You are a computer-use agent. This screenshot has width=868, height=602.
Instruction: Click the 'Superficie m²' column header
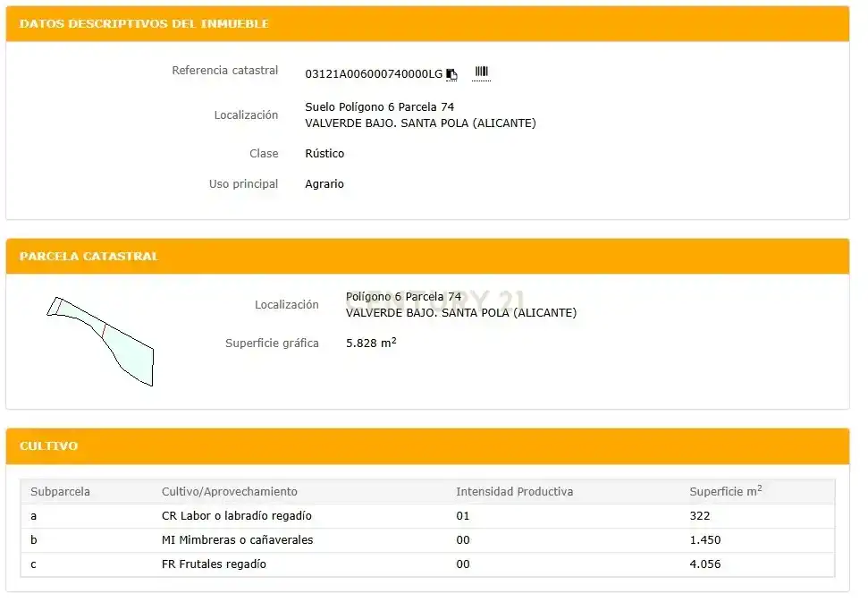726,491
